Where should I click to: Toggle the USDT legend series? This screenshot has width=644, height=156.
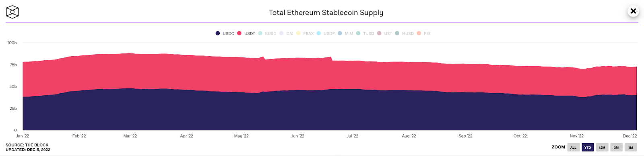point(246,33)
